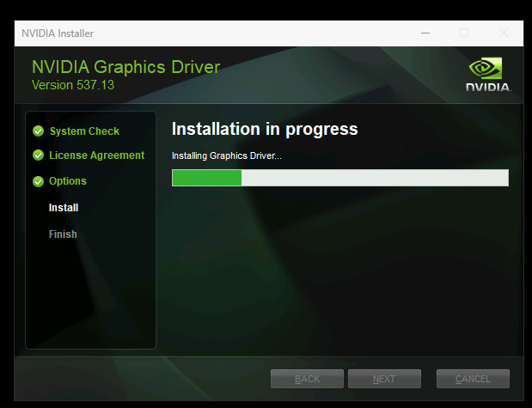The height and width of the screenshot is (408, 532).
Task: Select the Install step
Action: click(x=64, y=208)
